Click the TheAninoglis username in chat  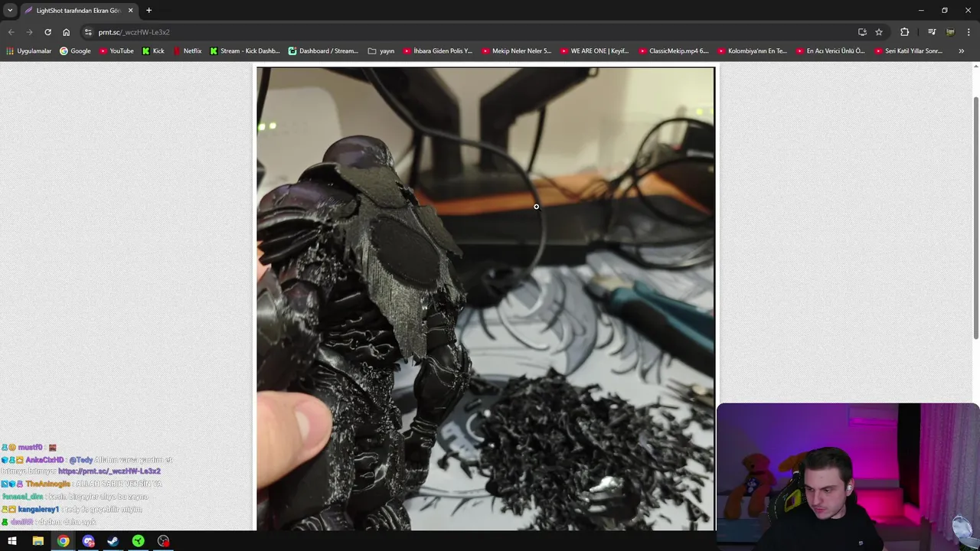coord(47,484)
